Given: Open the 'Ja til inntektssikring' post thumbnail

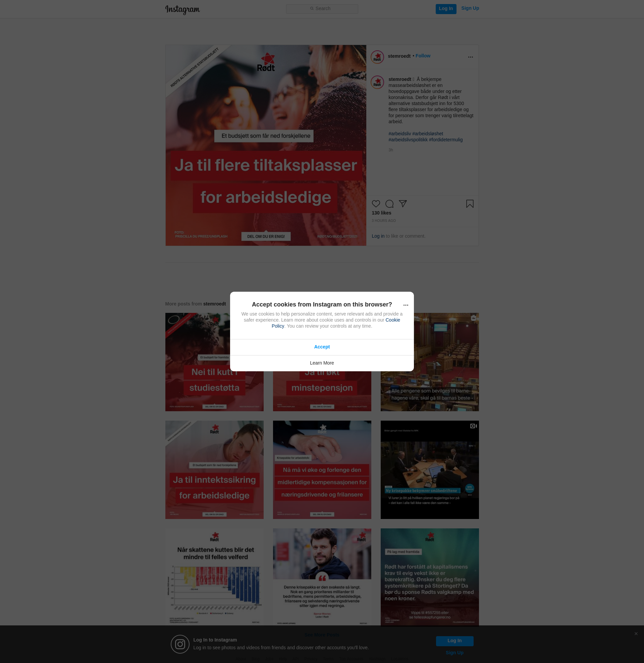Looking at the screenshot, I should click(214, 470).
